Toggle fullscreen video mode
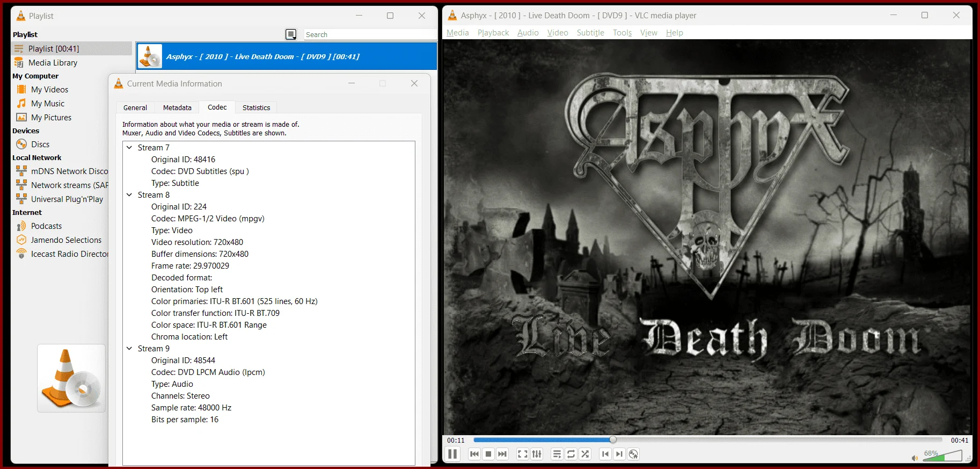Screen dimensions: 980x469 [523, 454]
